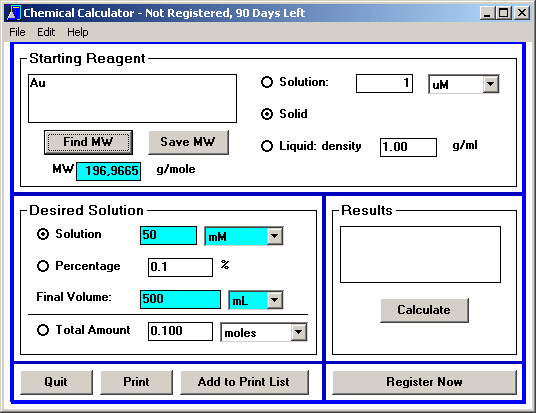Screen dimensions: 536x413
Task: Click the Print button
Action: (136, 382)
